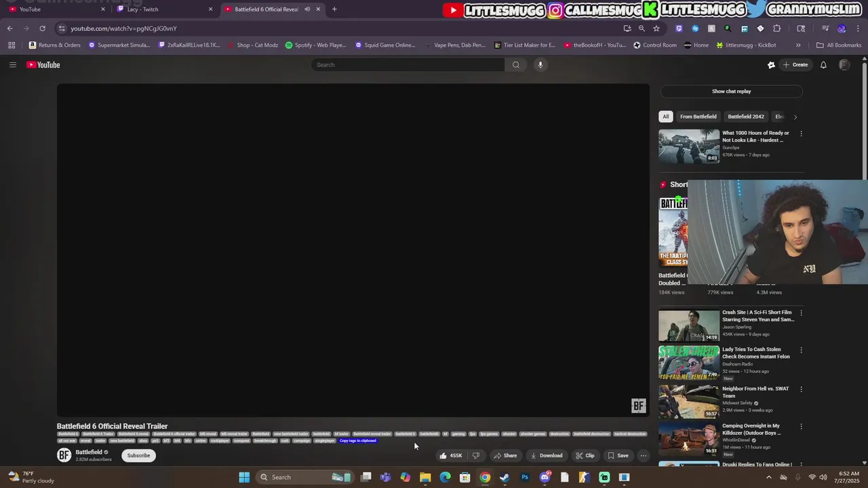Open the video options menu for 'Lady Tries To Cash Stolen Check'
This screenshot has height=488, width=868.
[801, 350]
